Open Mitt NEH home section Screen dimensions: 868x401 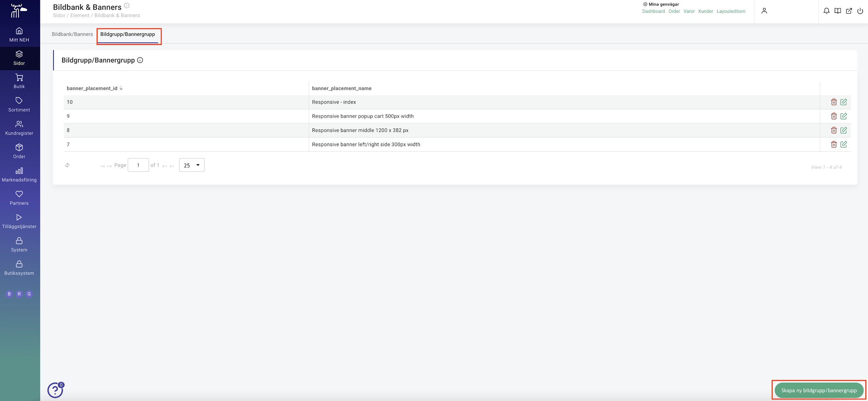point(19,35)
